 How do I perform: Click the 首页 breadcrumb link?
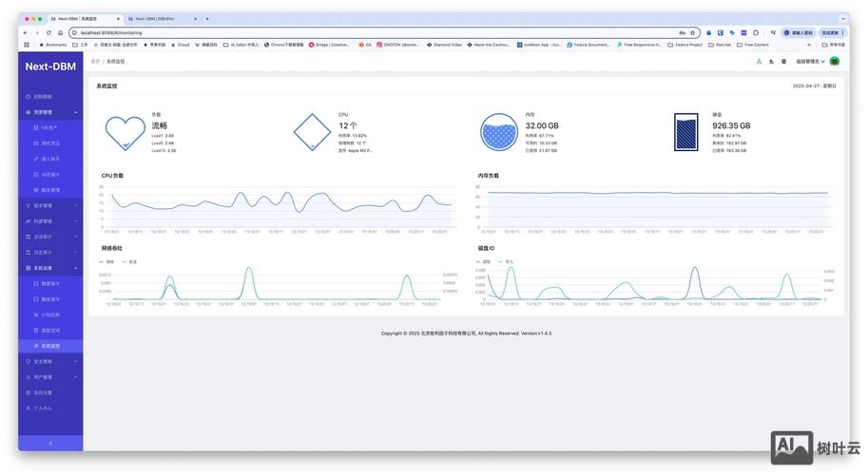pos(95,61)
